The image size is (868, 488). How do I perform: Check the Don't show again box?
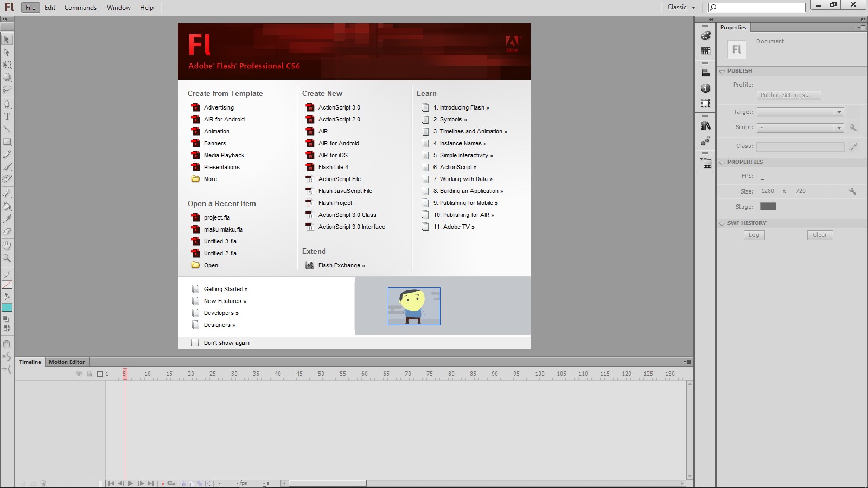tap(195, 342)
